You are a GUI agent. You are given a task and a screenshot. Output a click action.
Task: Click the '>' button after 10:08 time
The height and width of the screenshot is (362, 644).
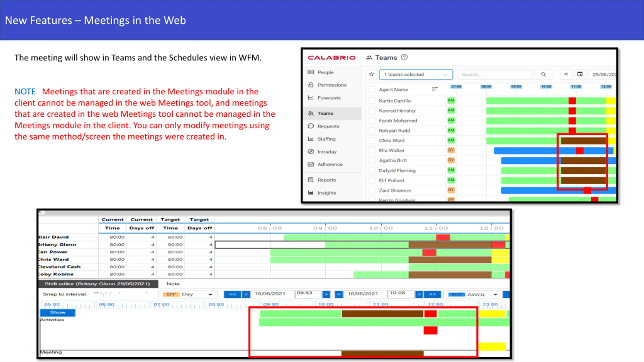[419, 294]
